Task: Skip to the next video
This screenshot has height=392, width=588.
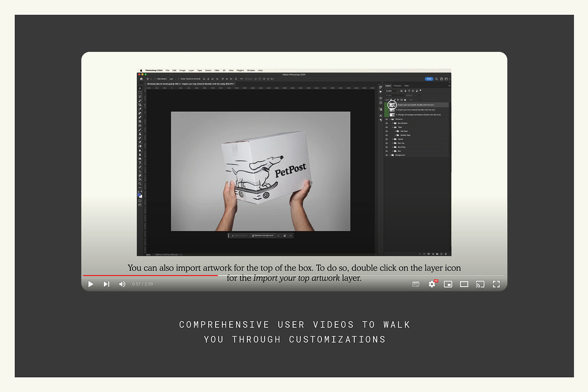Action: point(106,284)
